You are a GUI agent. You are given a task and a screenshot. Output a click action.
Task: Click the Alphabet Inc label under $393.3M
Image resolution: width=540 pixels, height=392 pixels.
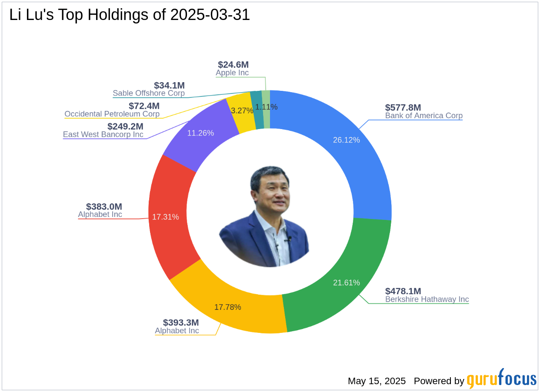177,331
